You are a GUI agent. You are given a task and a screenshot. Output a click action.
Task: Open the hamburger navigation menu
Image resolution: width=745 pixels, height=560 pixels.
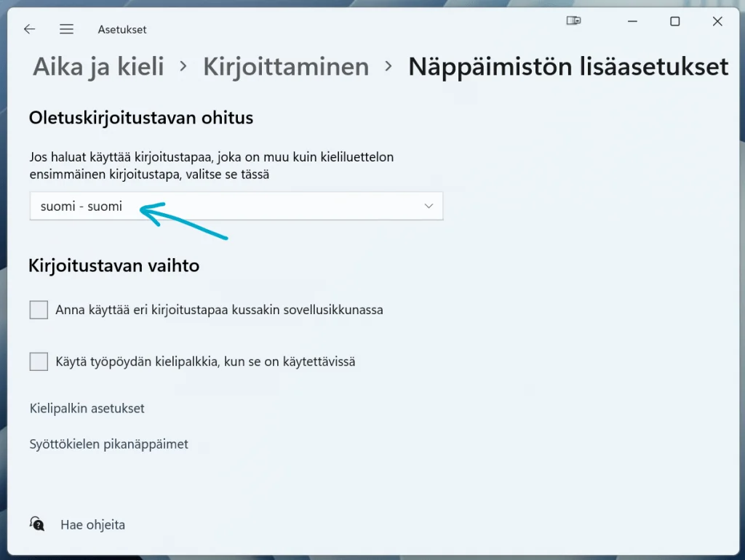pos(66,29)
